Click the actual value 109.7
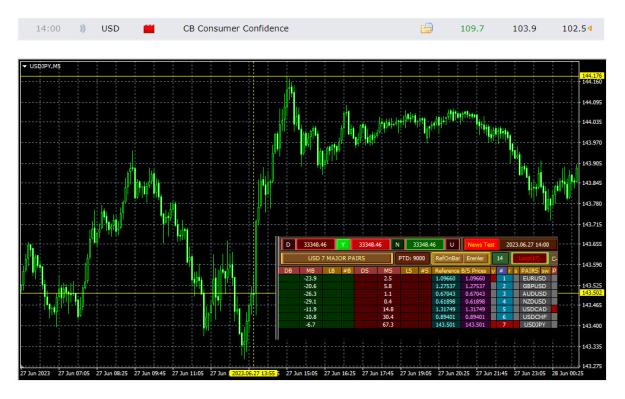The width and height of the screenshot is (625, 399). pos(472,29)
